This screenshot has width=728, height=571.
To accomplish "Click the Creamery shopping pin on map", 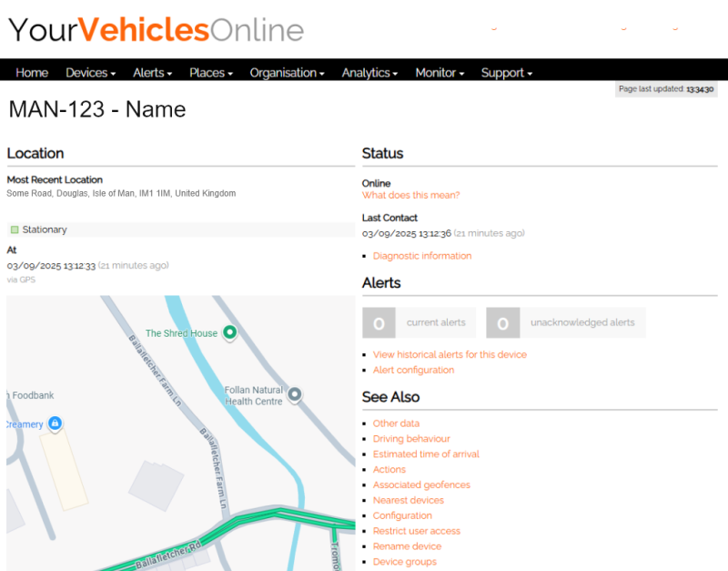I will (55, 423).
